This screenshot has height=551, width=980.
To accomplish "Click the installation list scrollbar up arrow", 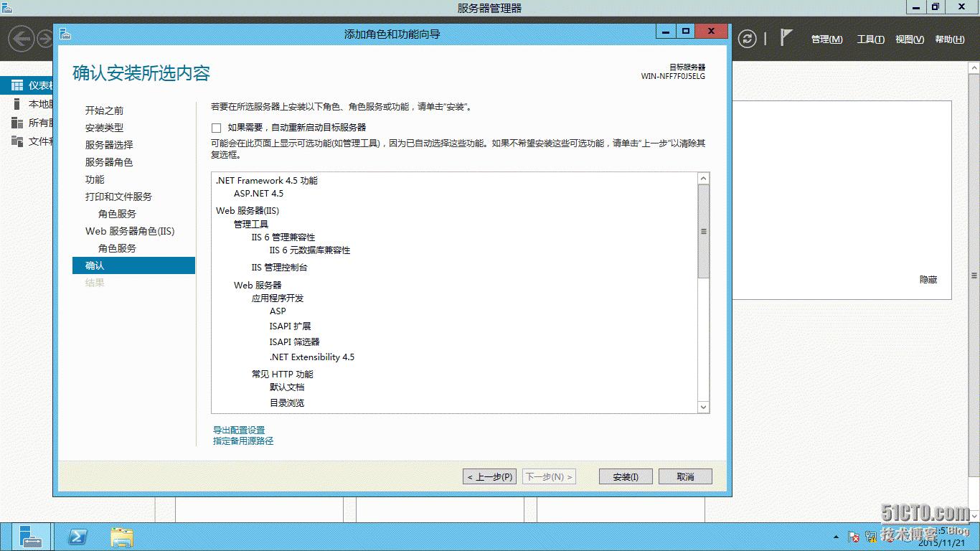I will pos(703,178).
